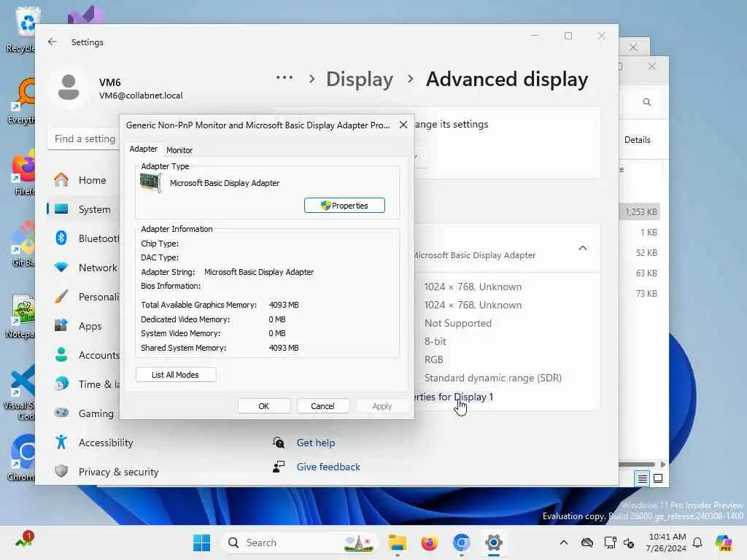Collapse the Microsoft Basic Display Adapter section
Image resolution: width=747 pixels, height=560 pixels.
pyautogui.click(x=583, y=248)
